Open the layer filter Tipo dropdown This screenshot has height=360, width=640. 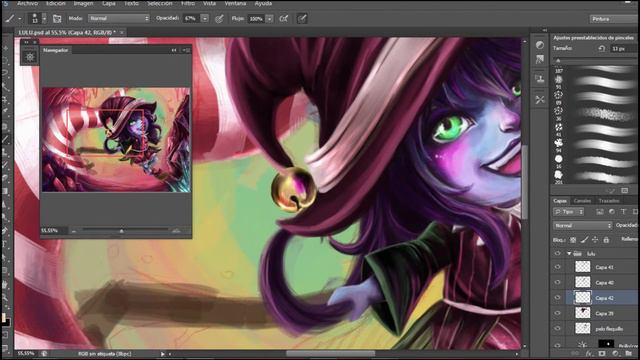pos(569,212)
